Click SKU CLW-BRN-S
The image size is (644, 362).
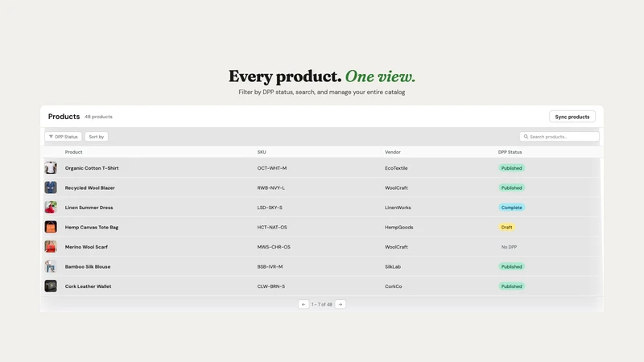click(x=271, y=286)
